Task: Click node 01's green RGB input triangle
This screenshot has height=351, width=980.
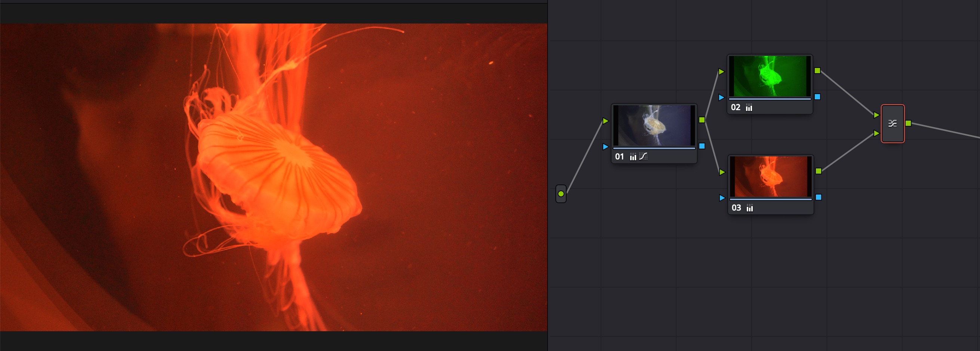Action: 605,121
